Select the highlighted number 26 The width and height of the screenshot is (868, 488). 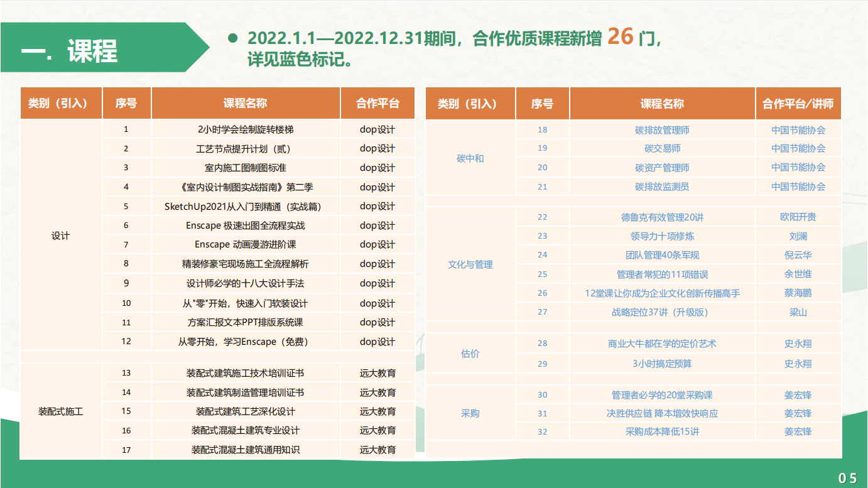(620, 38)
